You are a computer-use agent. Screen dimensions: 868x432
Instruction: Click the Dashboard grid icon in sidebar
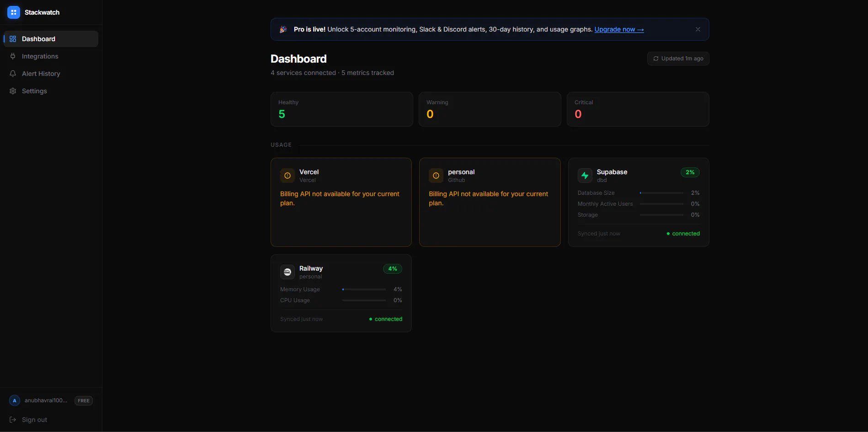(x=13, y=39)
